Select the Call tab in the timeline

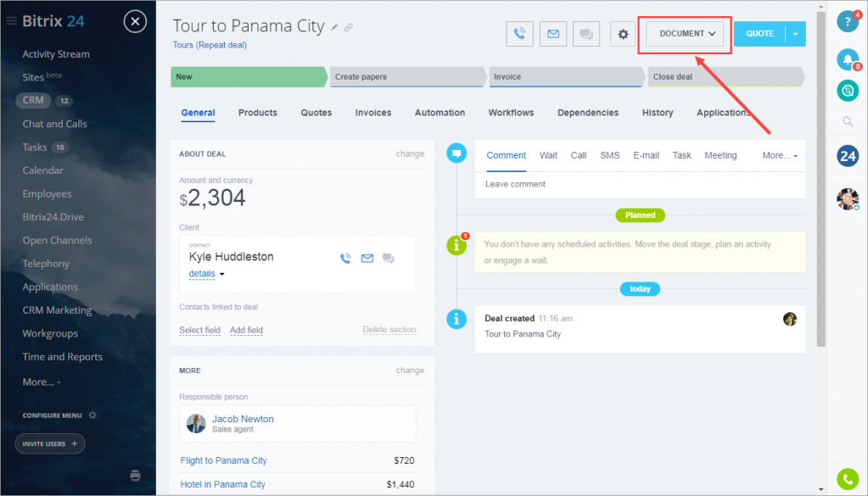click(x=579, y=155)
